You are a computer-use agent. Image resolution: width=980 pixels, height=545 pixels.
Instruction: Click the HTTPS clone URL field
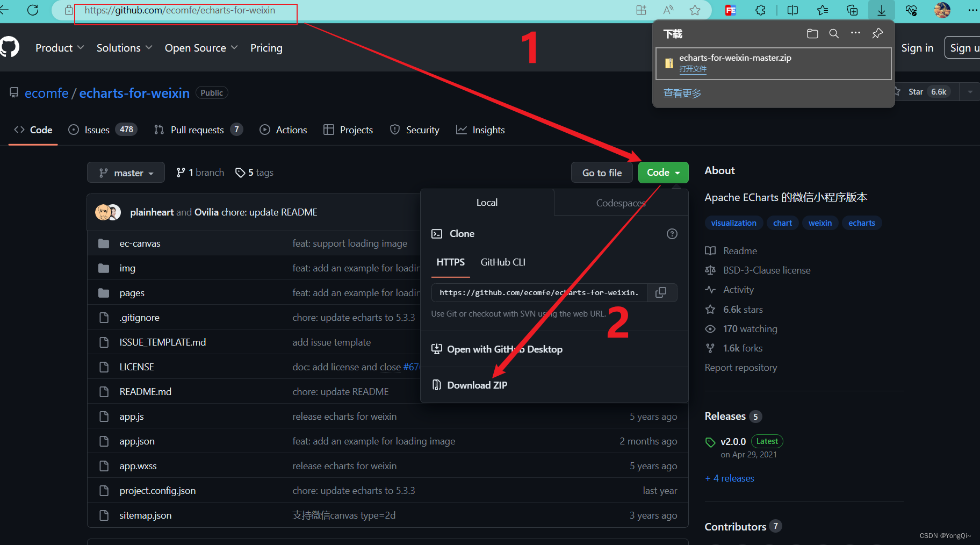tap(539, 292)
